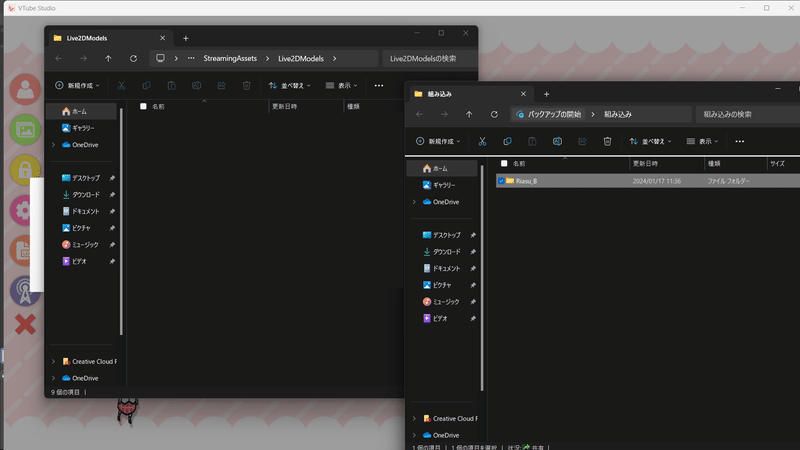800x450 pixels.
Task: Sort by 更新日時 column in Live2DModels window
Action: point(285,106)
